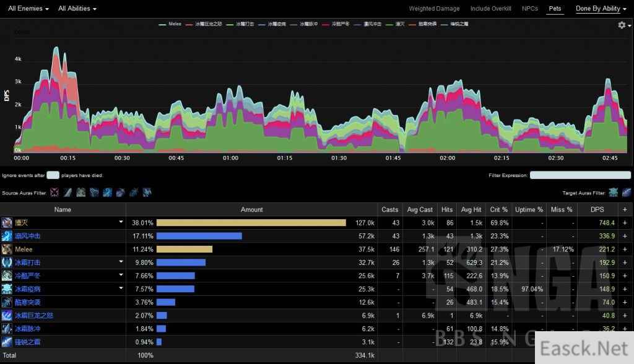Toggle the NPCs filter option

click(530, 9)
